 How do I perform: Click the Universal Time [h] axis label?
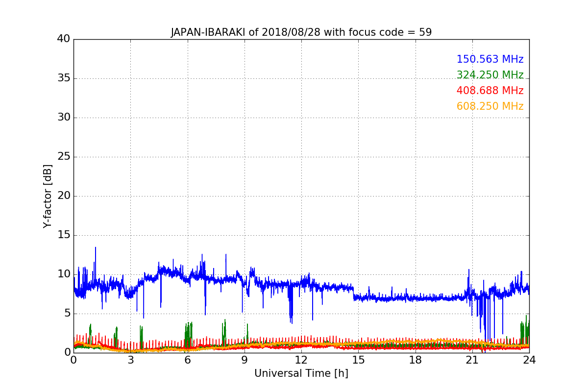tap(301, 373)
